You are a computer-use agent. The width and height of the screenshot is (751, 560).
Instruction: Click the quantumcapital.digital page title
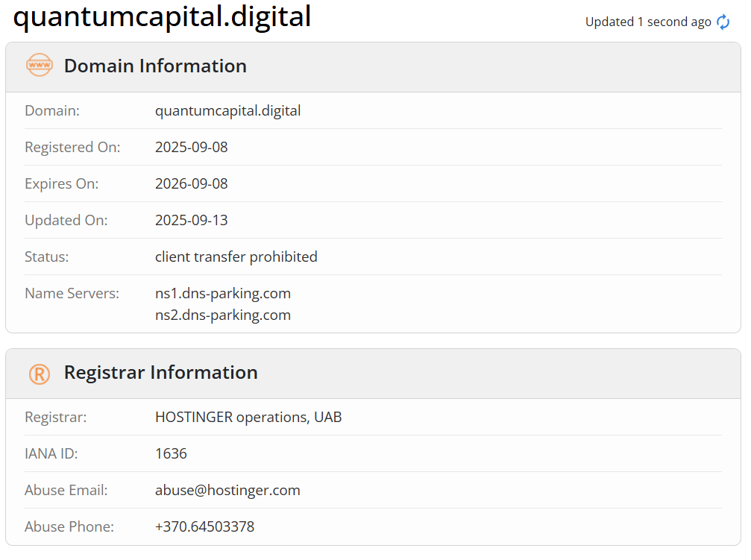162,16
